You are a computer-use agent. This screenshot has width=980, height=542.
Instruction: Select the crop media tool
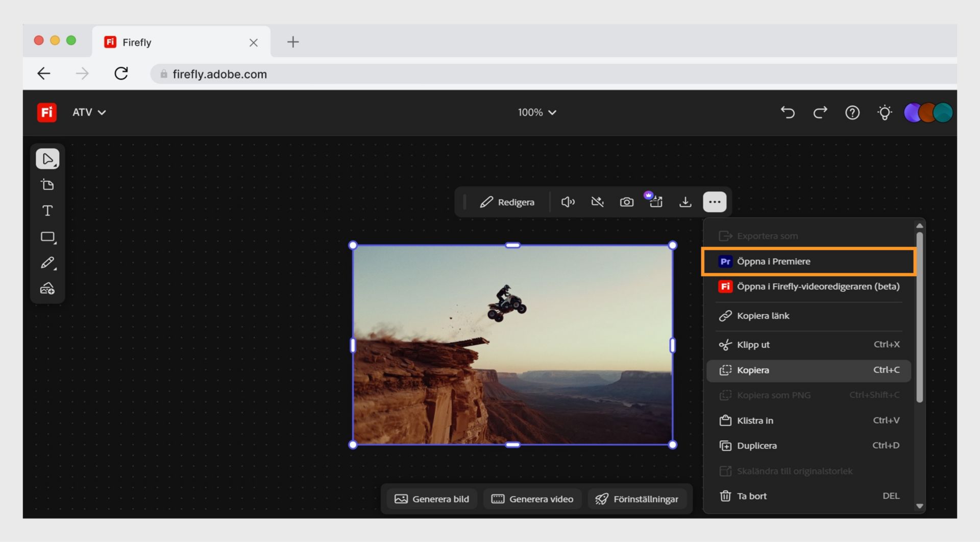click(x=47, y=184)
